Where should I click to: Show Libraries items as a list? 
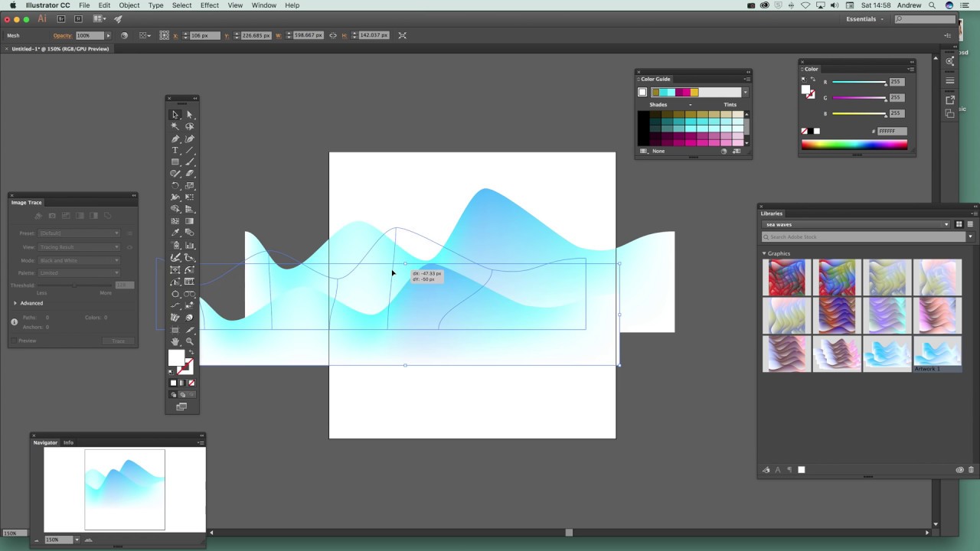point(970,224)
